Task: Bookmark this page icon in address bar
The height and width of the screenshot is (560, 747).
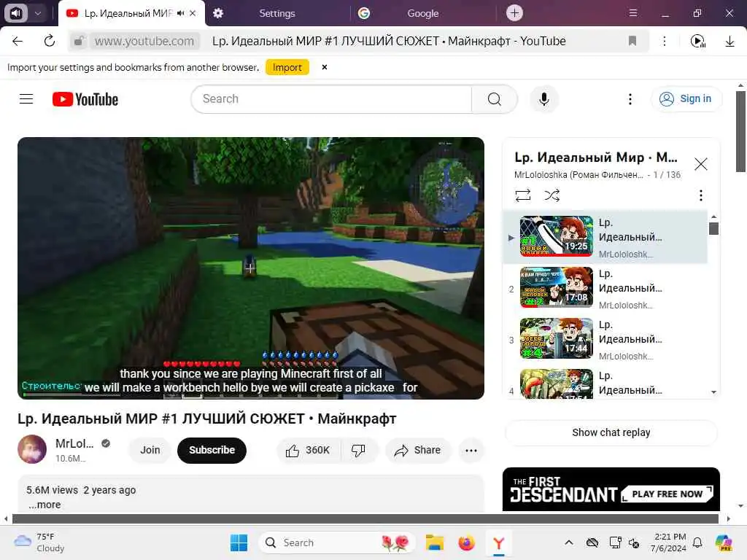Action: point(632,41)
